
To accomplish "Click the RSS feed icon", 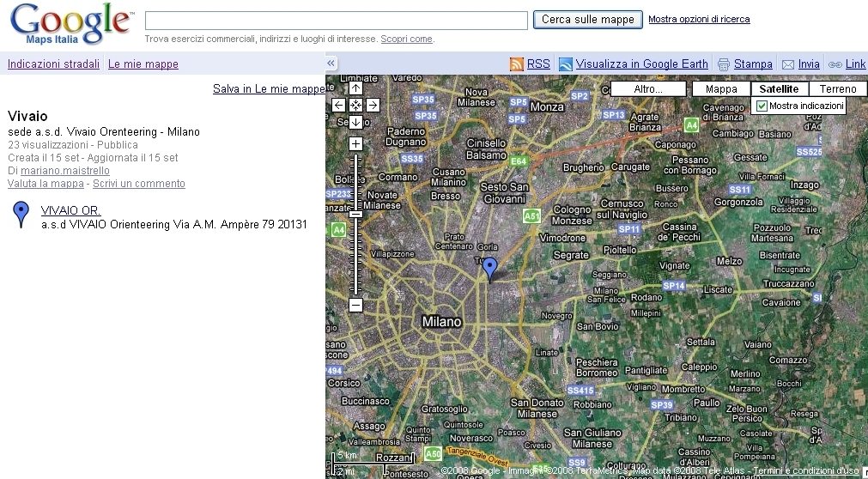I will pyautogui.click(x=517, y=64).
